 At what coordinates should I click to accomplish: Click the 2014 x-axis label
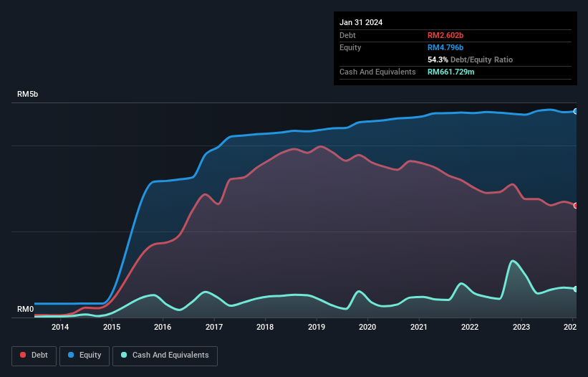(x=60, y=327)
